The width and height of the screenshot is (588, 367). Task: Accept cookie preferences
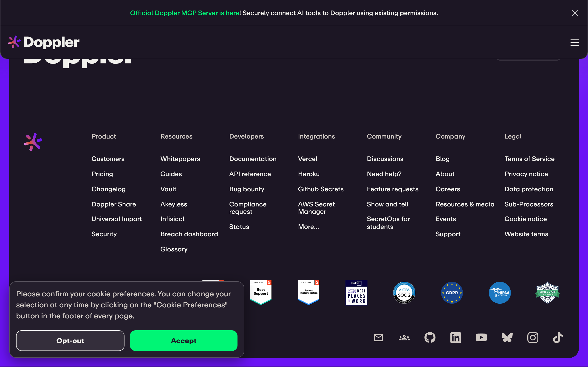coord(184,341)
